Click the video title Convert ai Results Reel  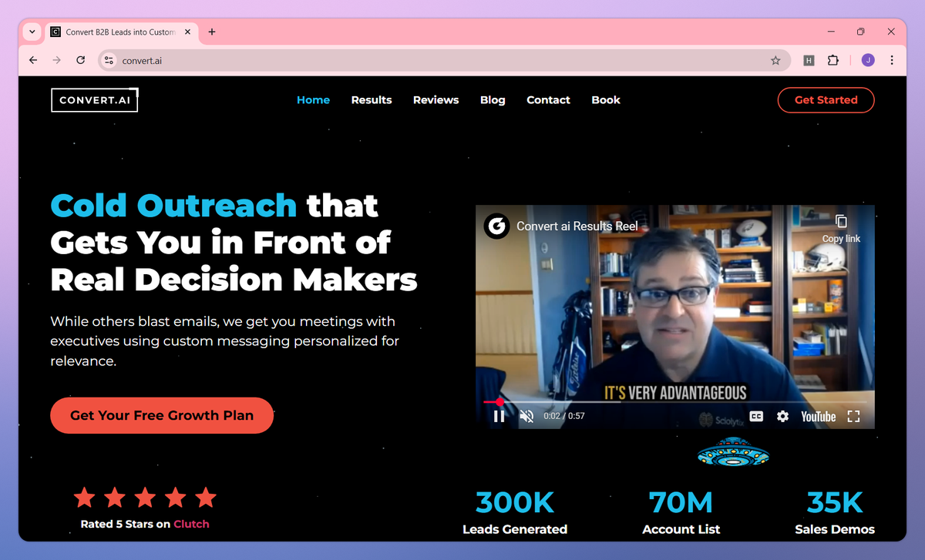(577, 226)
